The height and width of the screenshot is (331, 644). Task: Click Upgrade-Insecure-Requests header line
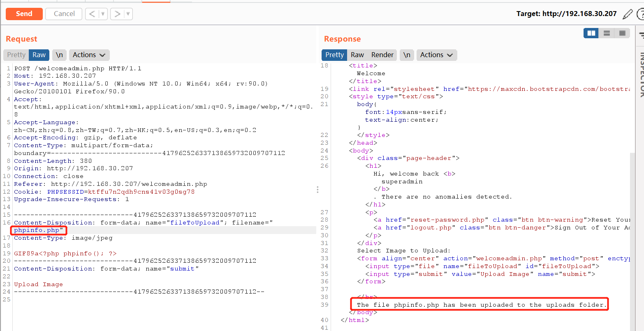(72, 199)
